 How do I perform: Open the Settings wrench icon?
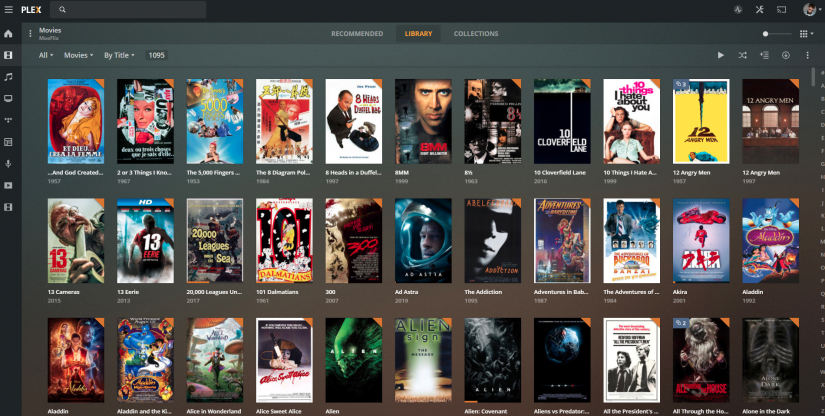759,9
